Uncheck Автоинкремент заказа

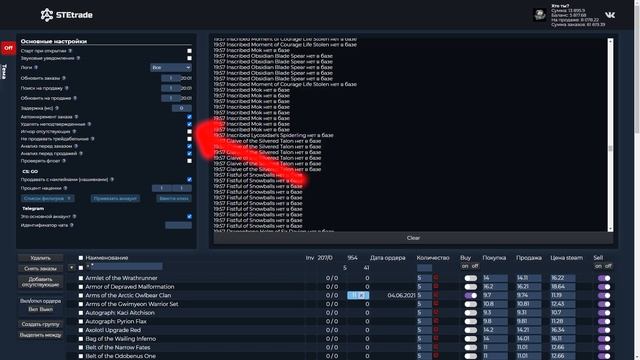click(189, 117)
